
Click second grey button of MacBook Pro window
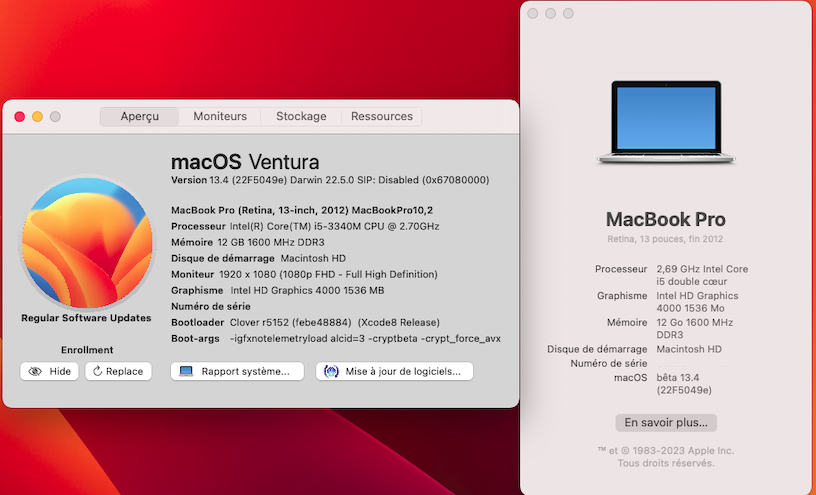pyautogui.click(x=551, y=14)
